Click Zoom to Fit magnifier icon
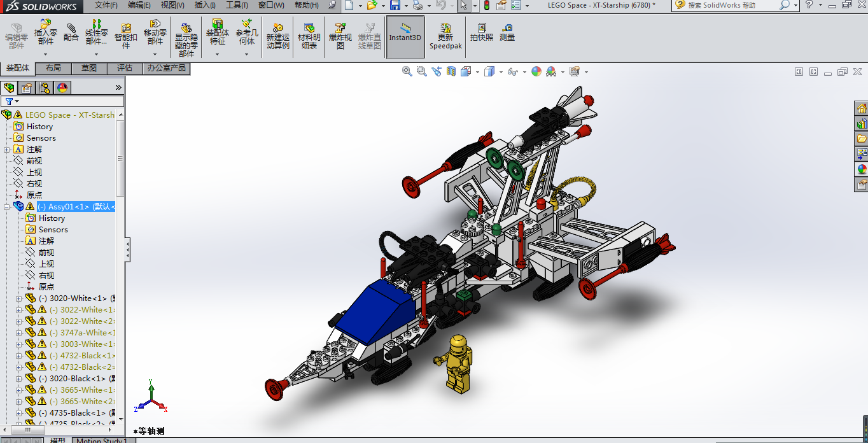Viewport: 868px width, 443px height. 407,72
